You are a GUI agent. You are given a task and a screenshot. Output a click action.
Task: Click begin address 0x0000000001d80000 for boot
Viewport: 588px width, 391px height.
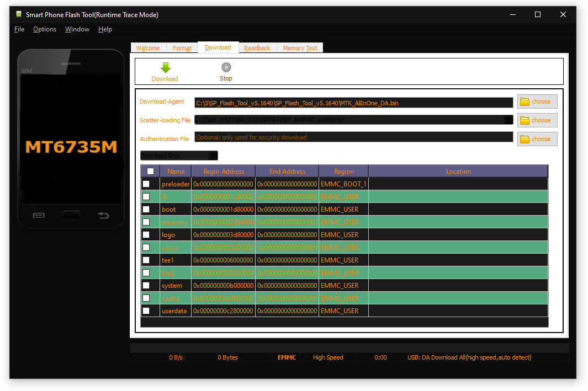(224, 210)
